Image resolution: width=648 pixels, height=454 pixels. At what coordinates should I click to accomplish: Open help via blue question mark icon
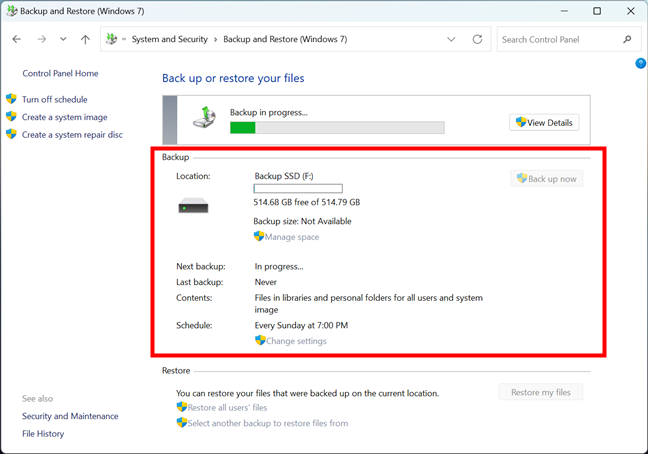[x=641, y=63]
